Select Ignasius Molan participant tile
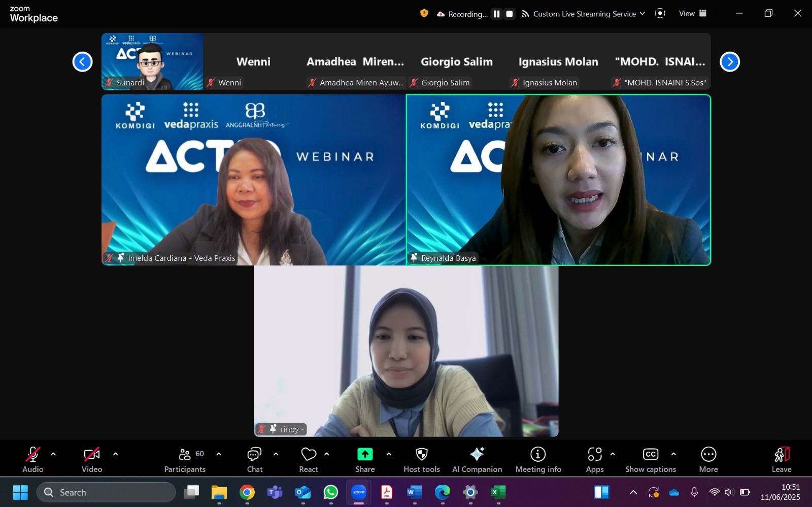Viewport: 812px width, 507px height. [558, 61]
